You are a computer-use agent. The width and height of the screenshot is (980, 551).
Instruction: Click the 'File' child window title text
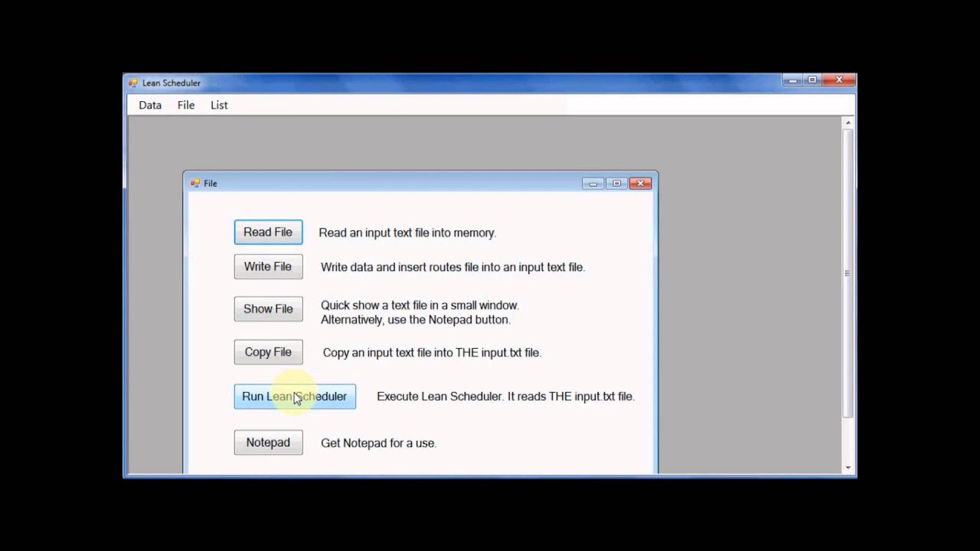point(211,184)
